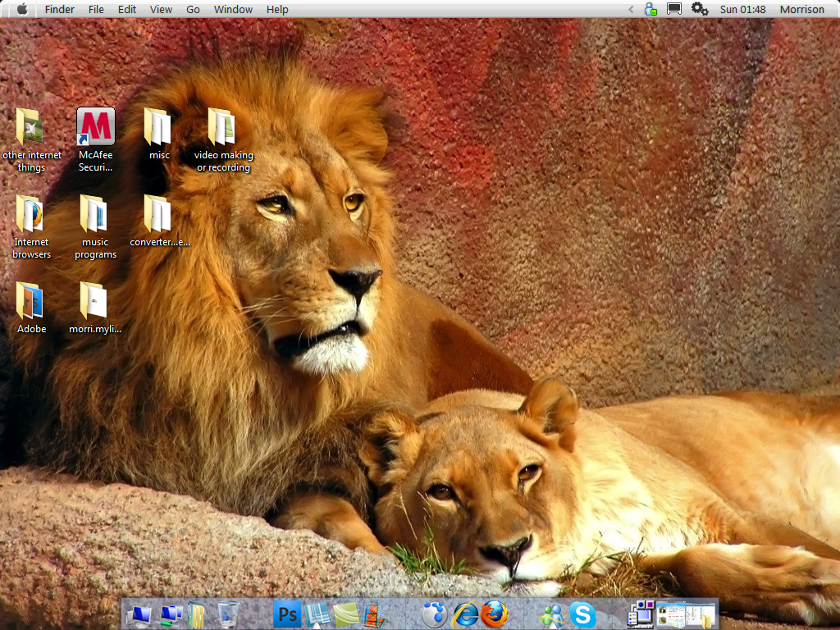Expand hidden tray icons with left chevron
Image resolution: width=840 pixels, height=630 pixels.
(x=631, y=9)
